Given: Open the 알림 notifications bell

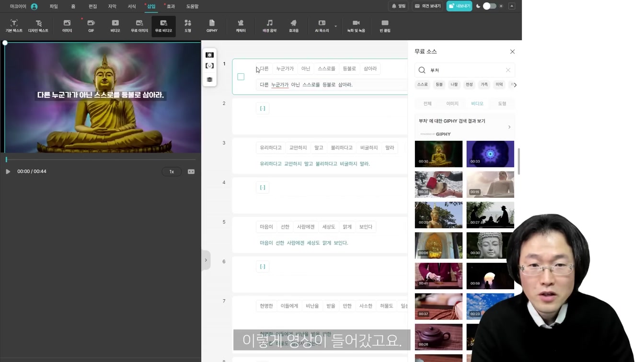Looking at the screenshot, I should (x=398, y=6).
